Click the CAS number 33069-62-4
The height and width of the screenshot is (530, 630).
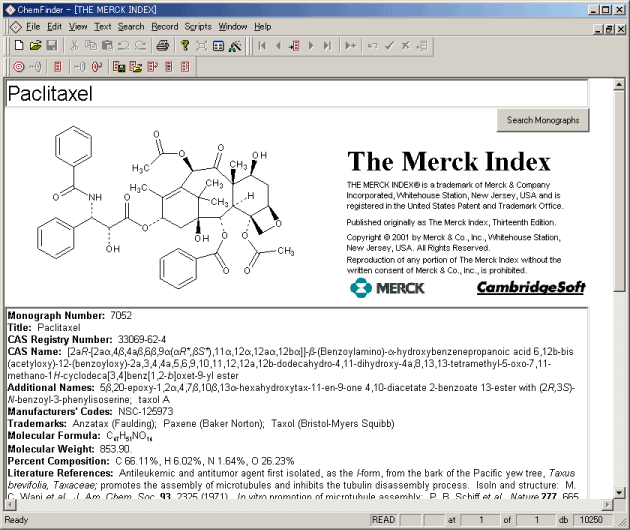(142, 340)
